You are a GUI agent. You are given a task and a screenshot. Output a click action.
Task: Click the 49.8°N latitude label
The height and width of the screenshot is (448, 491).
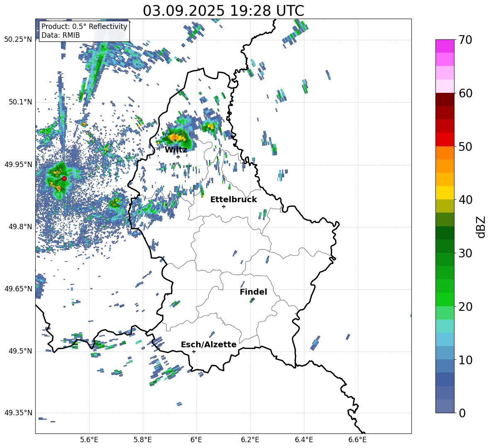pyautogui.click(x=20, y=227)
